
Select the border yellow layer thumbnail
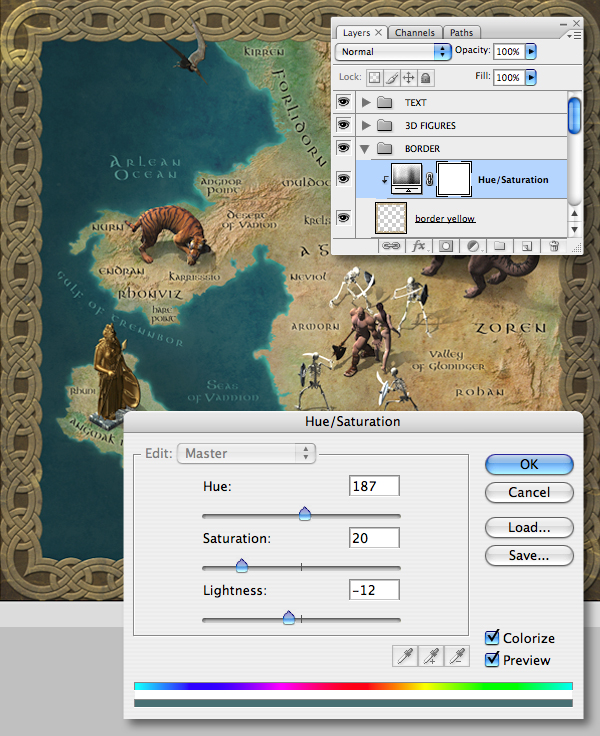391,218
